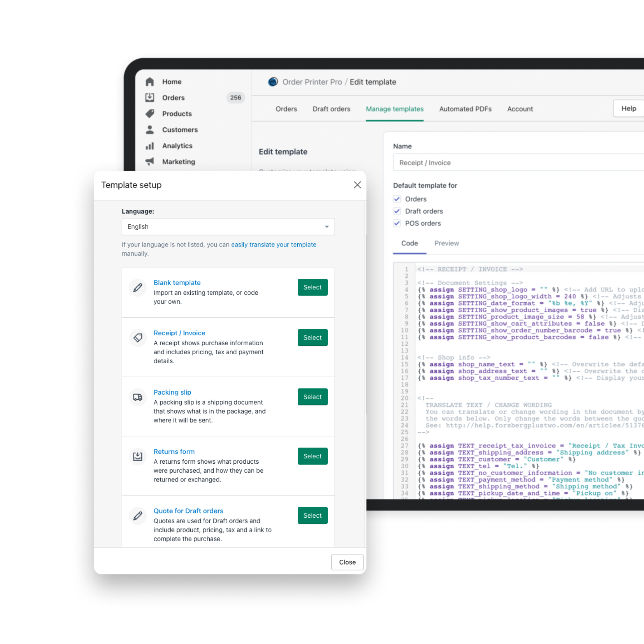Close the Template setup dialog with X
This screenshot has width=644, height=644.
click(x=357, y=185)
